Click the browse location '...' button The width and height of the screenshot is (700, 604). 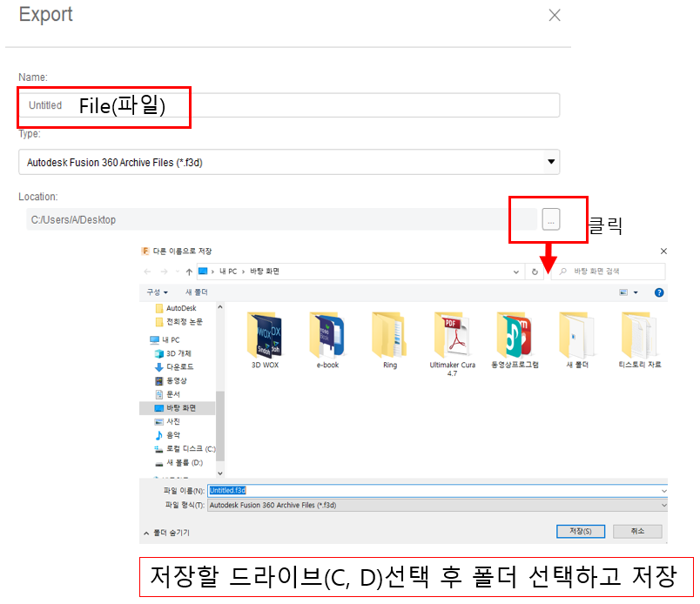tap(551, 219)
